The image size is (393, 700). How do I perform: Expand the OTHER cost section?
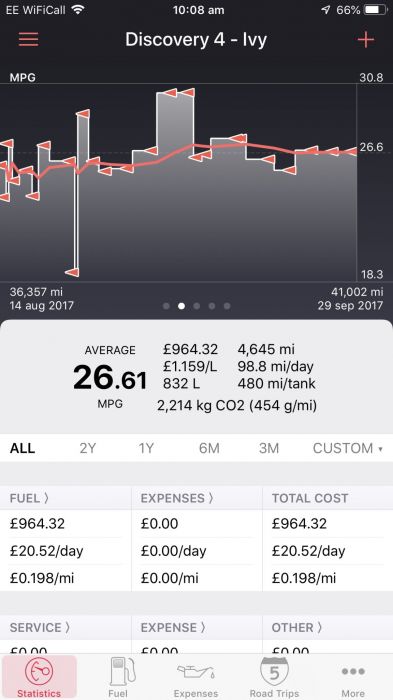[297, 628]
